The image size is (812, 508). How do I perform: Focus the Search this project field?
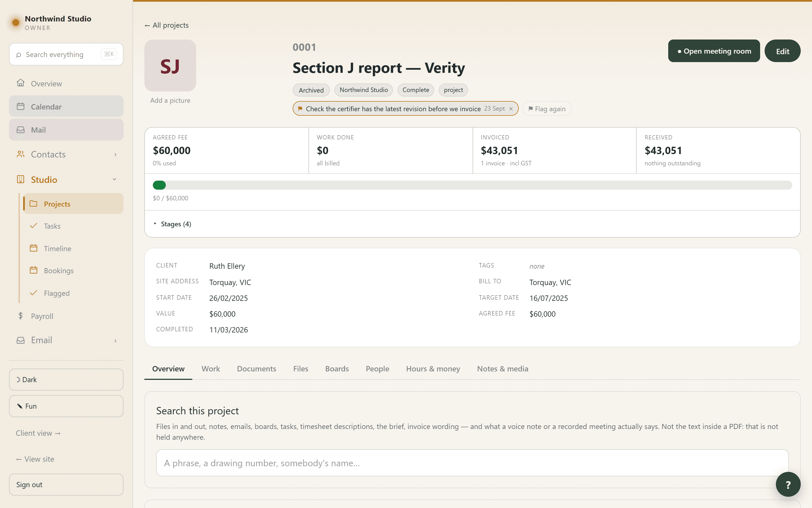pyautogui.click(x=472, y=463)
